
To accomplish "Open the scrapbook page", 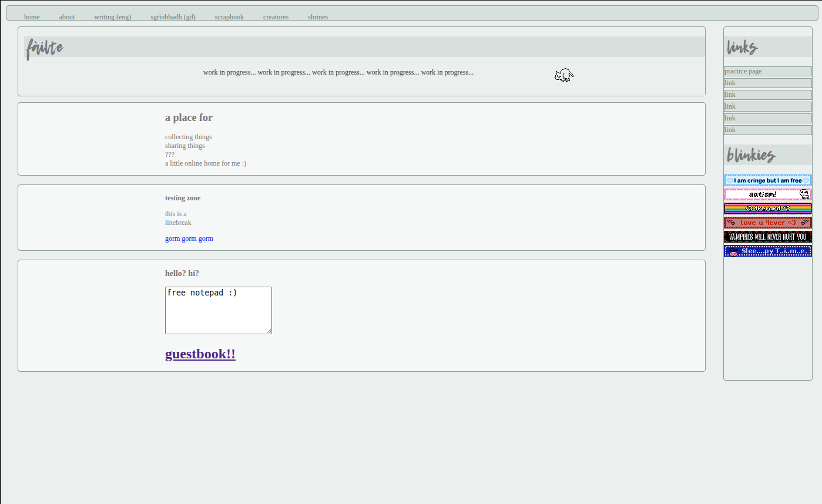I will click(229, 17).
